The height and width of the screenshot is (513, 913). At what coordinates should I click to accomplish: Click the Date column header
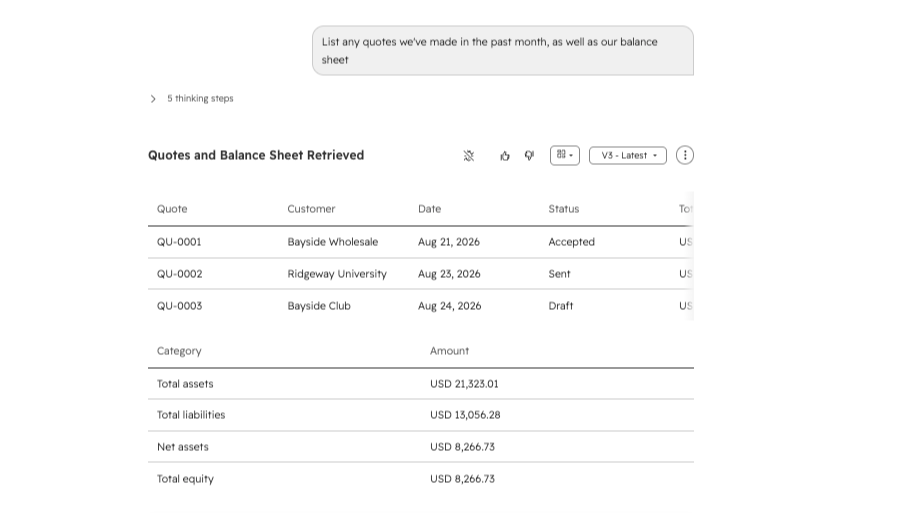point(430,209)
